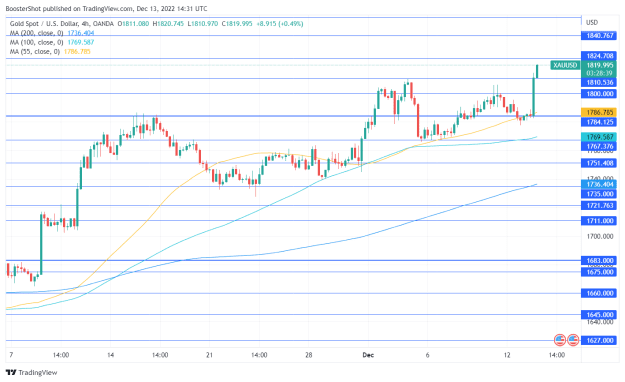This screenshot has height=382, width=625.
Task: Click the USD currency label on price axis
Action: pyautogui.click(x=592, y=22)
